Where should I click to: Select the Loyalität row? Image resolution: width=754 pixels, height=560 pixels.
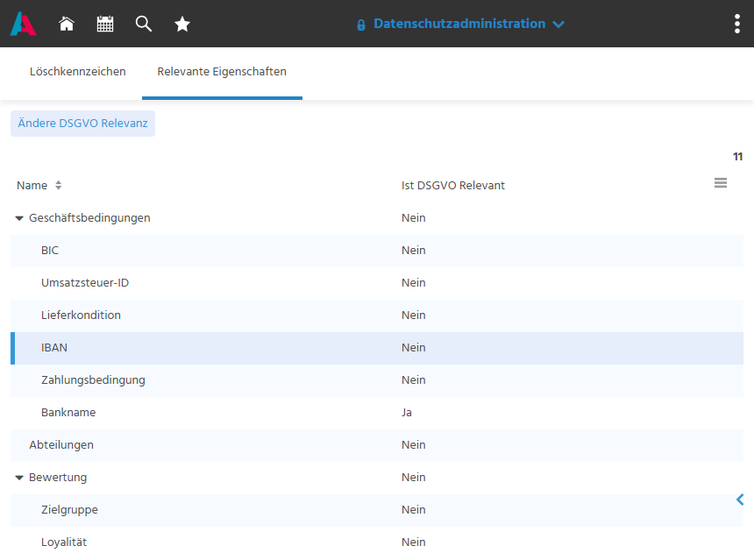coord(377,542)
